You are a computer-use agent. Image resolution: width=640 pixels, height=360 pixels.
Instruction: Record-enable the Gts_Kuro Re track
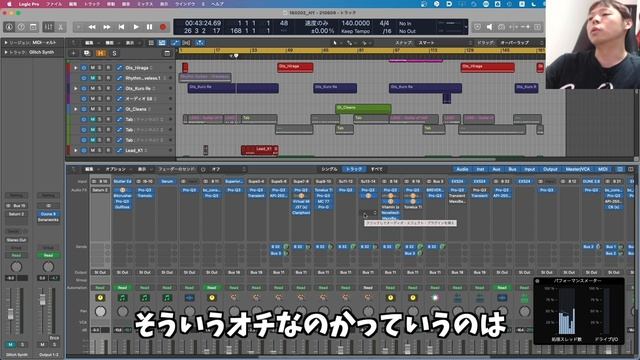click(x=108, y=88)
